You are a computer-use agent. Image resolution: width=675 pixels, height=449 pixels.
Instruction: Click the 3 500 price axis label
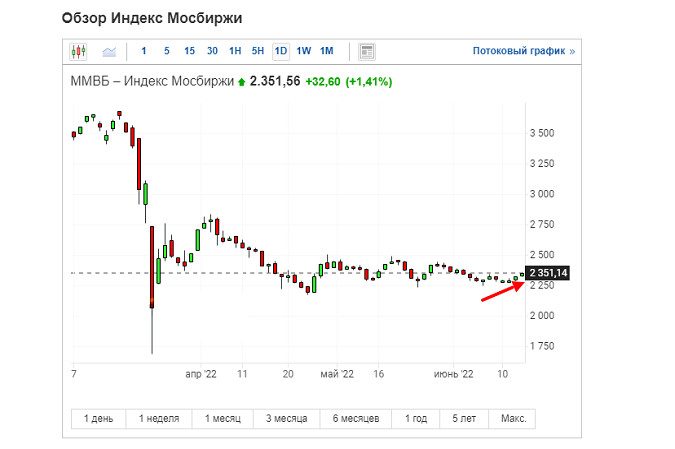pyautogui.click(x=542, y=133)
